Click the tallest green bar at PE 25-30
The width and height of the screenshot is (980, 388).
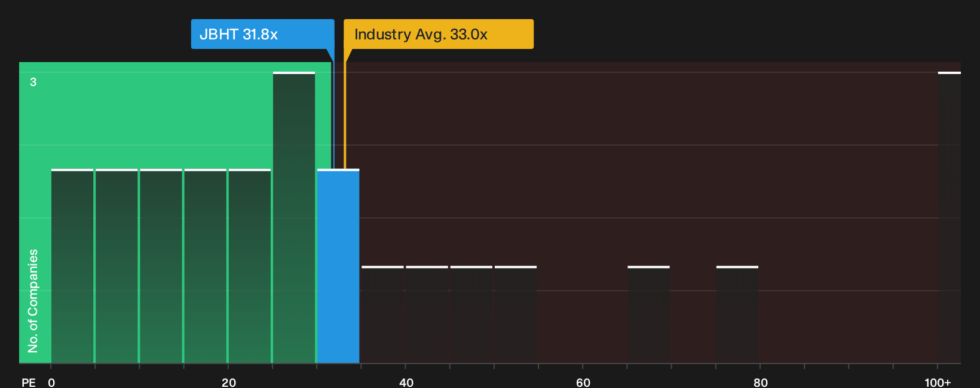point(294,217)
